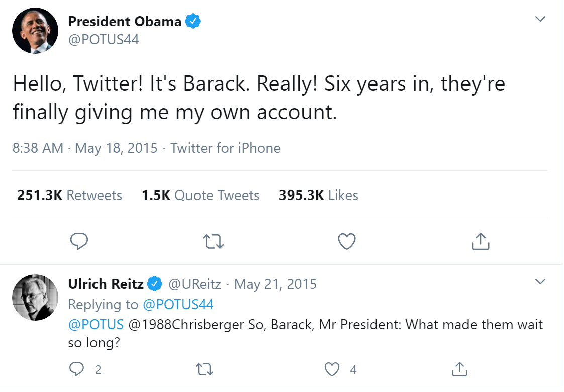Retweet President Obama's tweet
This screenshot has width=564, height=392.
pos(212,242)
